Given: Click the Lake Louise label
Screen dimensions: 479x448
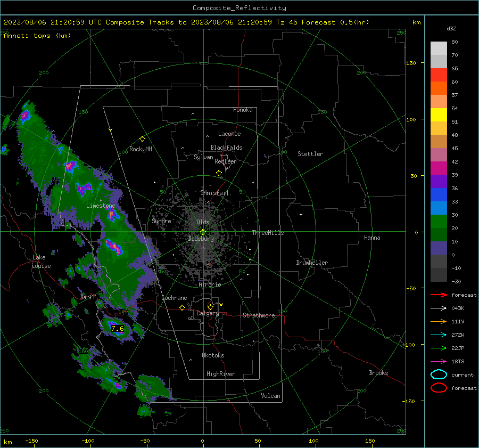Looking at the screenshot, I should [x=41, y=262].
